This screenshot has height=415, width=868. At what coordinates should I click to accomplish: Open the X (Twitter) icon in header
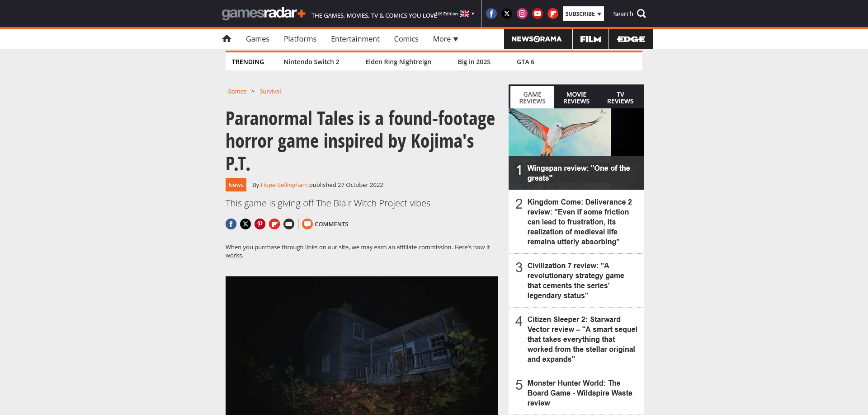507,14
